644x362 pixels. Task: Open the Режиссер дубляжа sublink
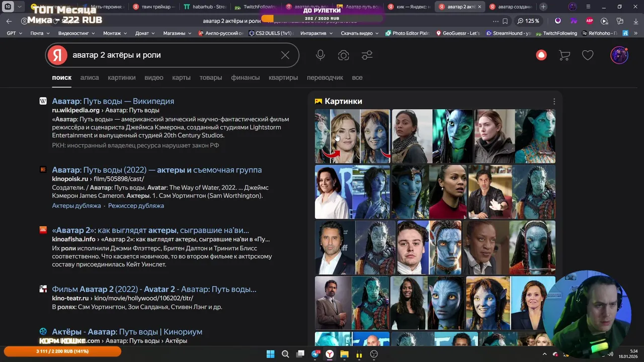click(x=136, y=206)
